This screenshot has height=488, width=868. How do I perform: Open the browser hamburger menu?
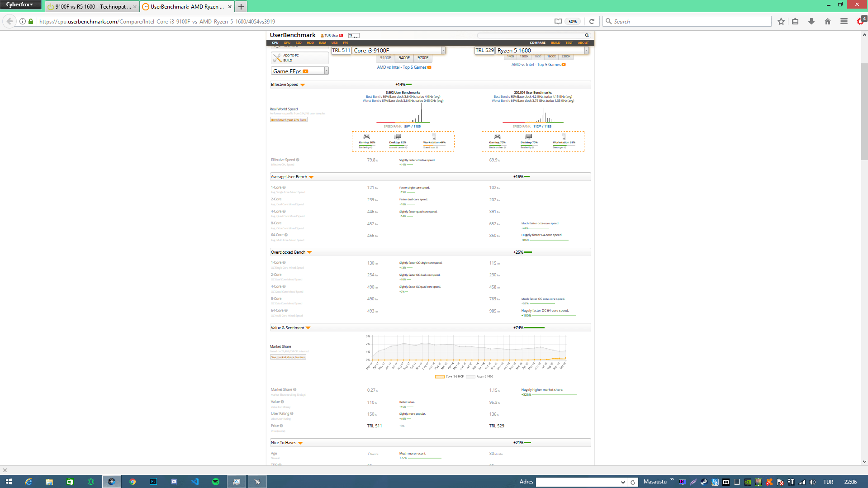click(x=844, y=21)
